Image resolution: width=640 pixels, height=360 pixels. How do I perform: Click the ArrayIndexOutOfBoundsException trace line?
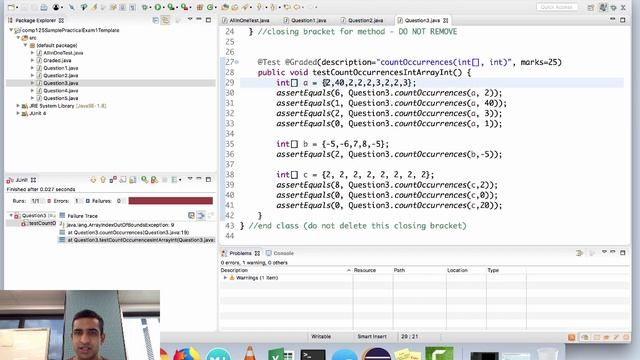120,225
